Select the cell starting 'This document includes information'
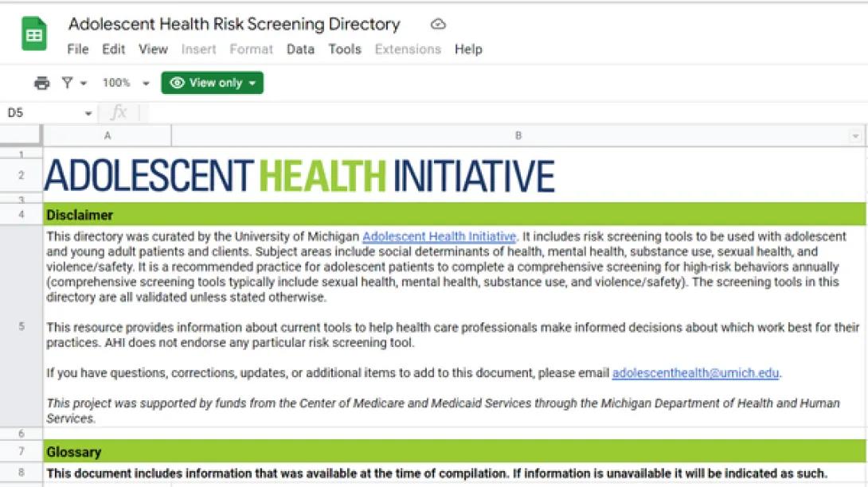The width and height of the screenshot is (868, 487). [x=455, y=473]
